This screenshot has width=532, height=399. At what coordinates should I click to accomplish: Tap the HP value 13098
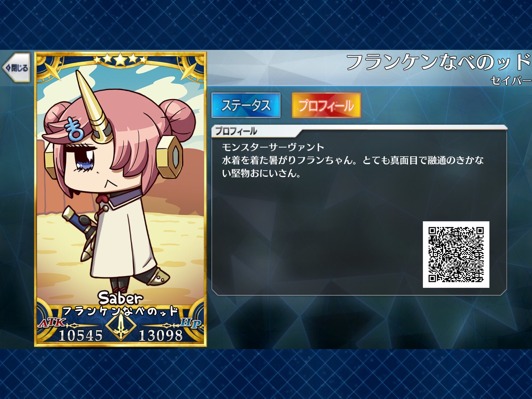(x=161, y=335)
